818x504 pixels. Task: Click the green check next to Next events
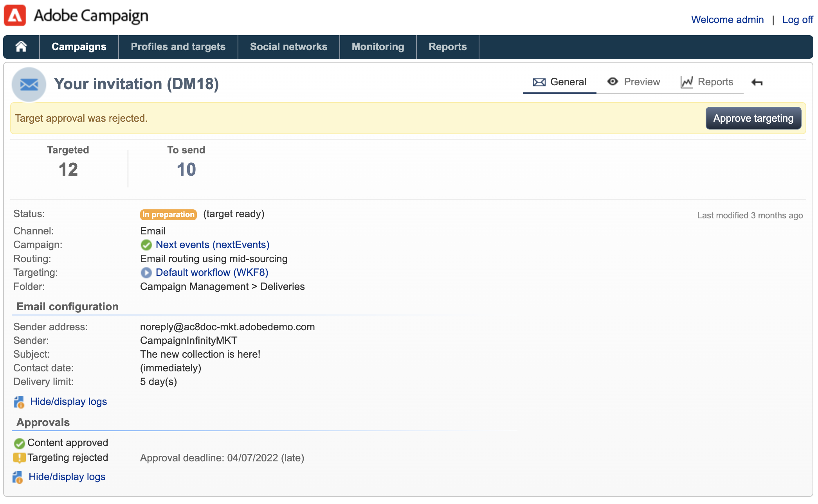coord(146,245)
